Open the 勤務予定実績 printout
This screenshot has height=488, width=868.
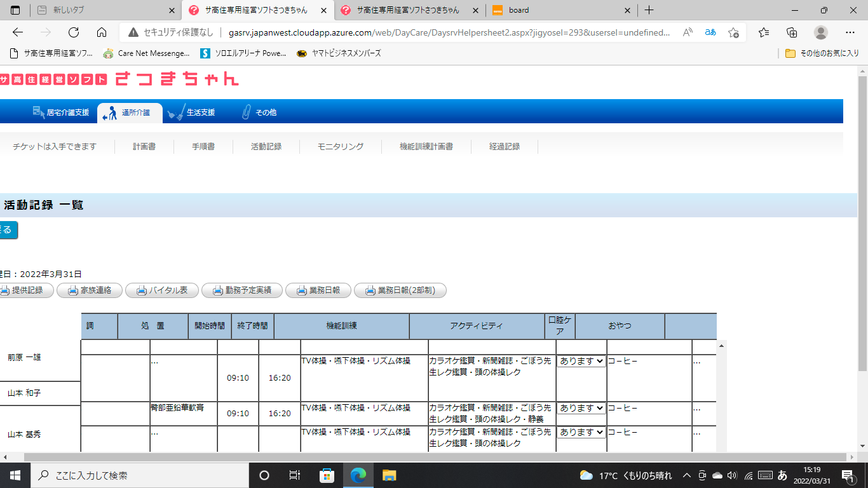point(241,290)
